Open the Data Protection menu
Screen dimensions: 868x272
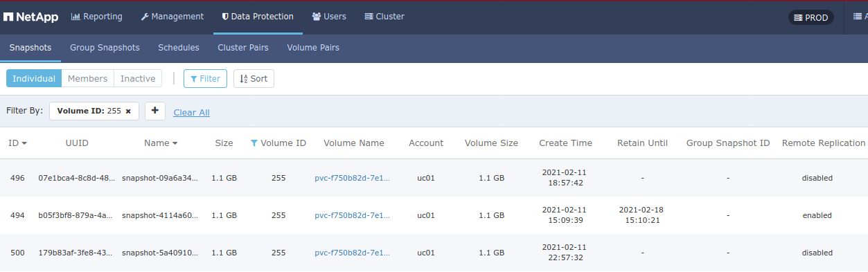tap(258, 17)
